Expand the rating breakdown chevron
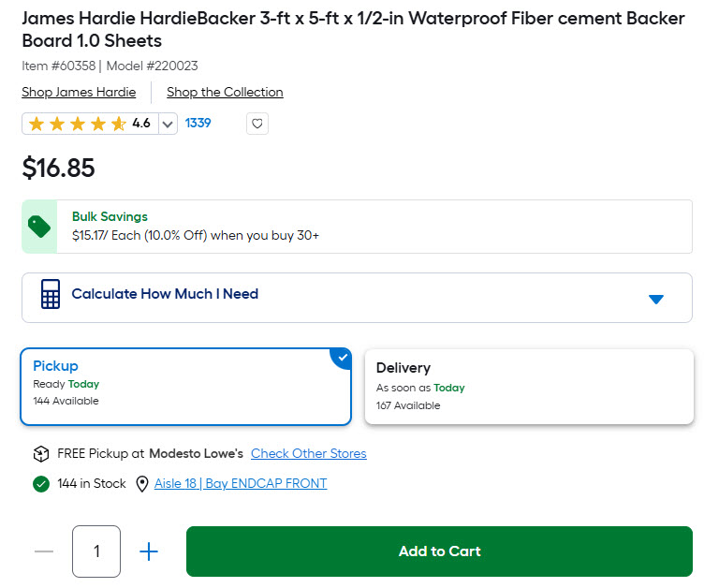Viewport: 704px width, 588px height. coord(168,124)
